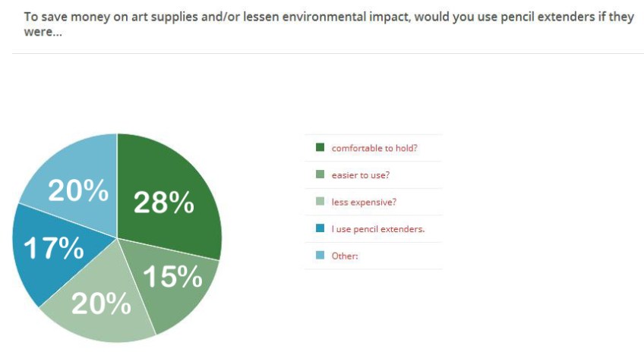
Task: Select the 'less expensive?' legend label
Action: (358, 202)
